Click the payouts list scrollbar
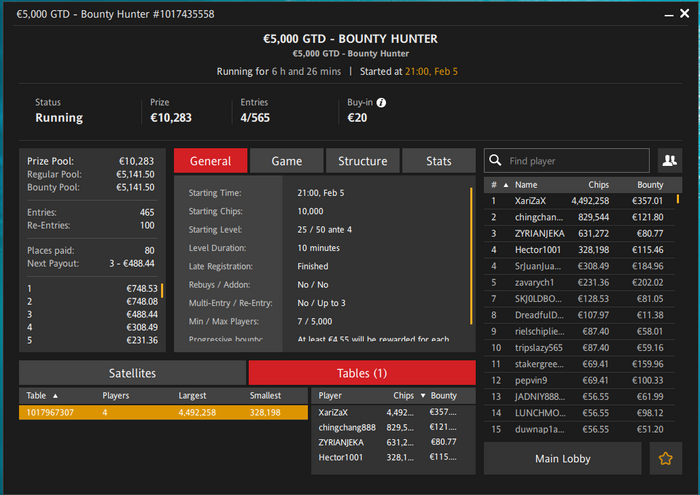The image size is (700, 495). (x=162, y=291)
